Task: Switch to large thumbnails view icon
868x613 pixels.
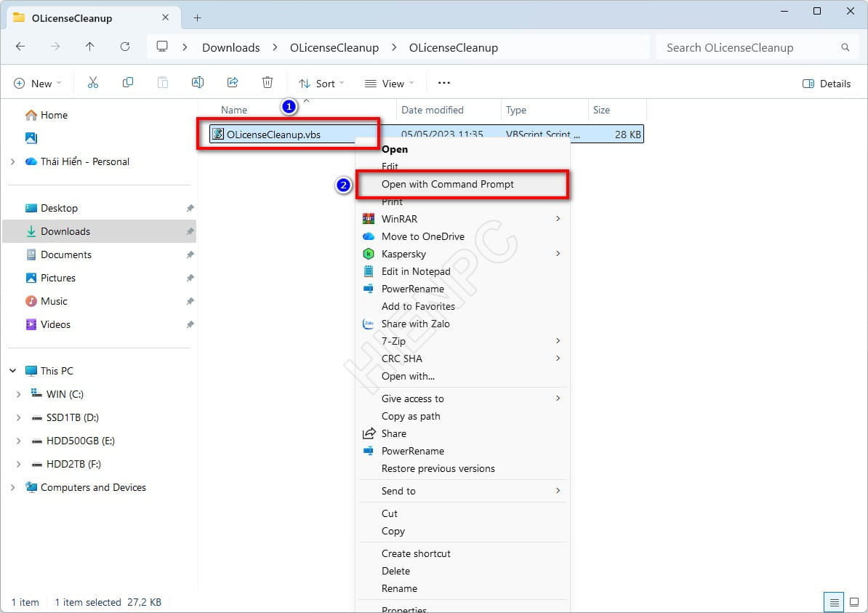Action: click(x=854, y=602)
